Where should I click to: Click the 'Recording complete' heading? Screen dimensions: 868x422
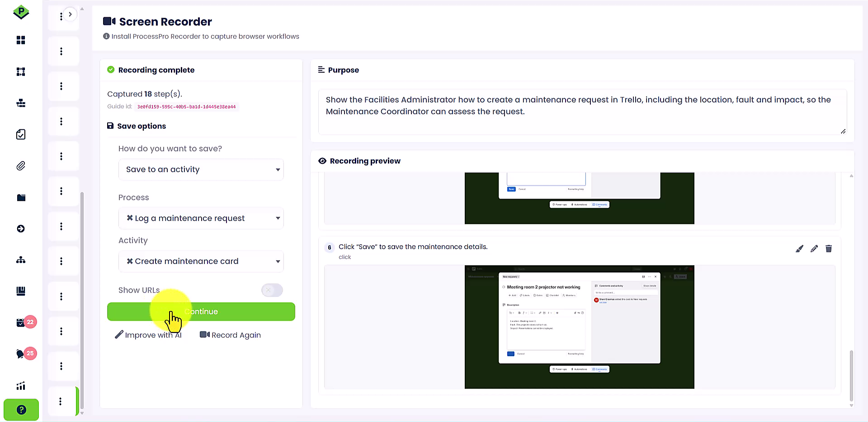pos(156,70)
